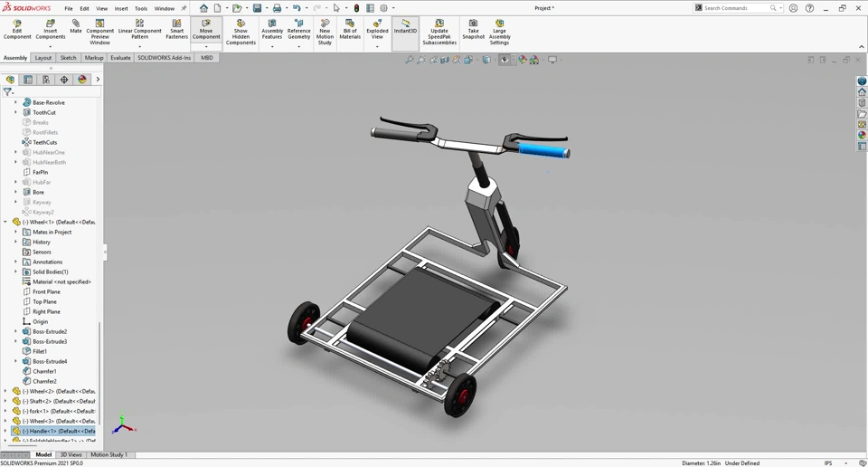Image resolution: width=868 pixels, height=467 pixels.
Task: Open the Help question mark
Action: click(810, 8)
